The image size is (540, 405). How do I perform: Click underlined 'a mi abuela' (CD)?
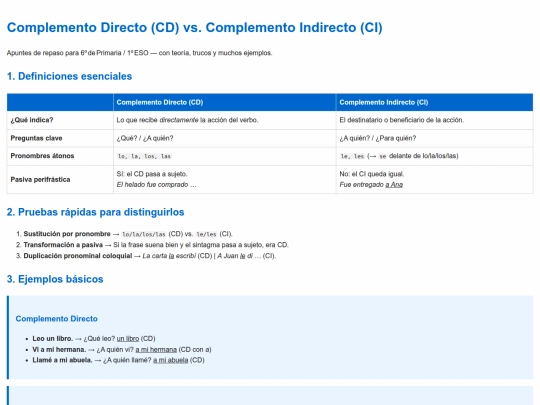(x=170, y=360)
